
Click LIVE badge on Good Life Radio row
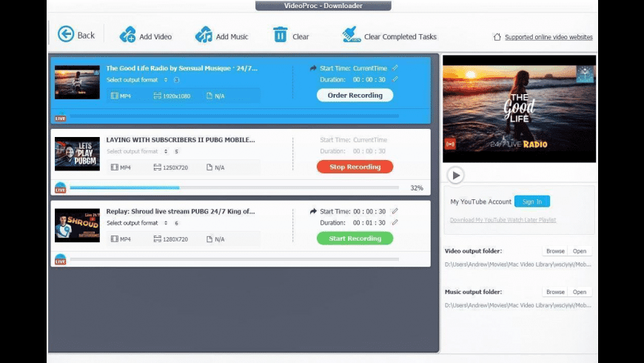pyautogui.click(x=61, y=117)
